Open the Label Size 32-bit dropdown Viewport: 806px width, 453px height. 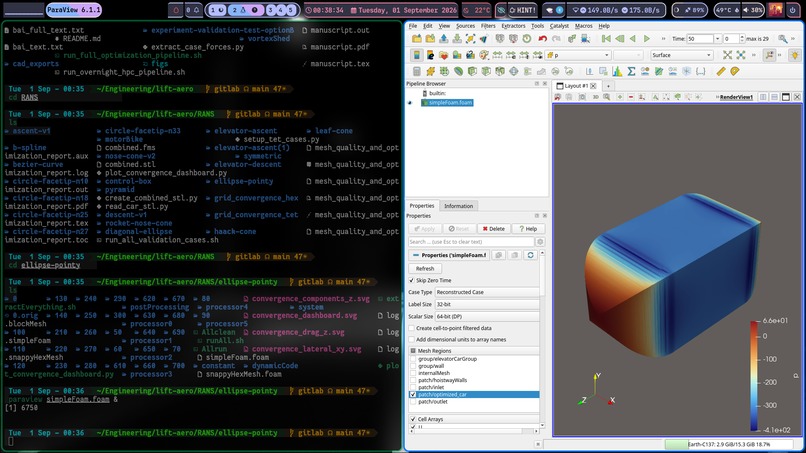click(487, 304)
